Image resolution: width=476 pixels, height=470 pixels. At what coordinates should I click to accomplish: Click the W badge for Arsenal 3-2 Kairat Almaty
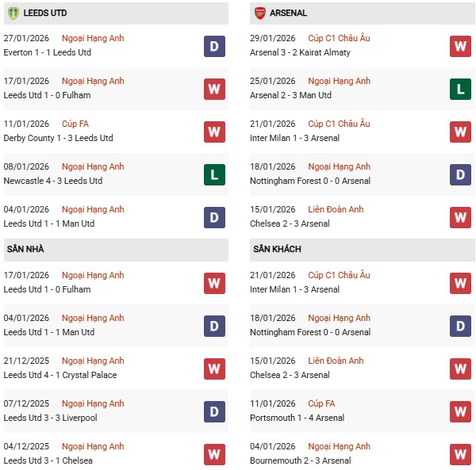point(460,46)
